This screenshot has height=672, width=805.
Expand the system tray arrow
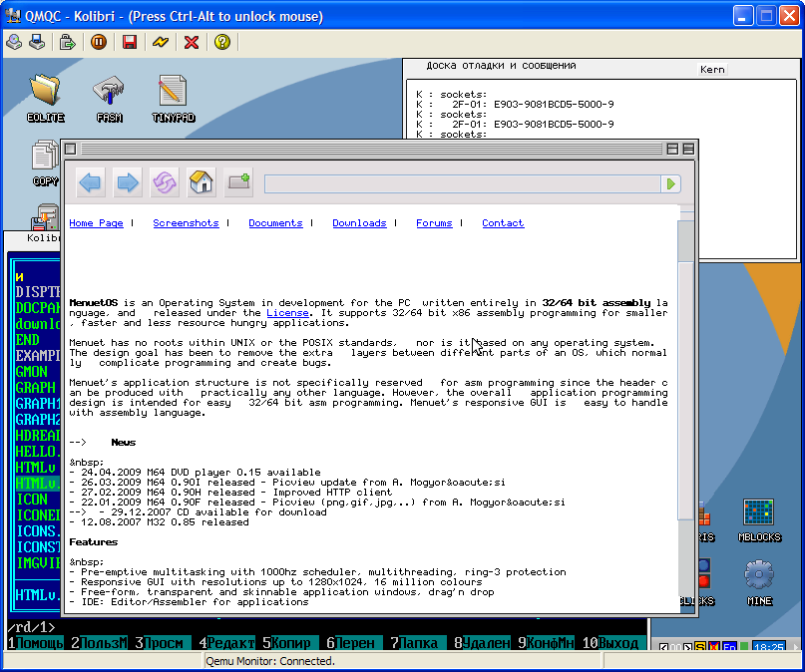[794, 647]
